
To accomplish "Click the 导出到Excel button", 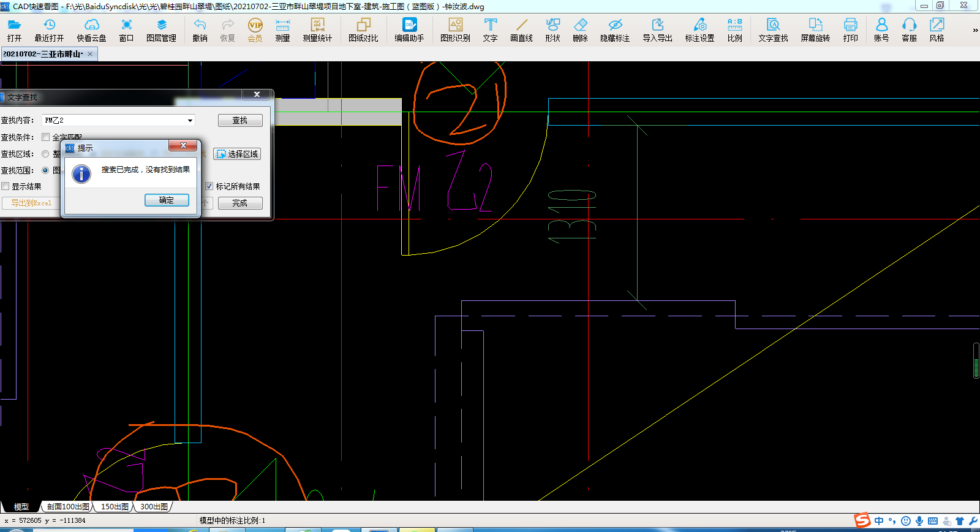I will tap(31, 203).
